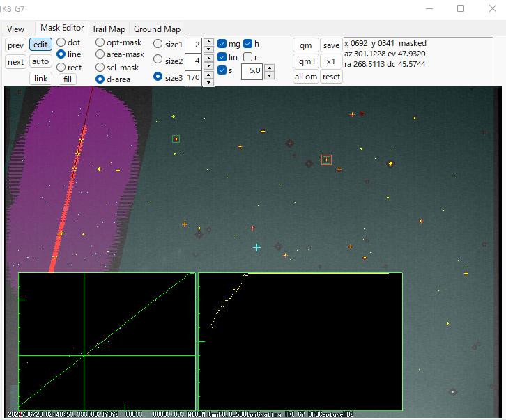Toggle the lin checkbox

coord(222,56)
